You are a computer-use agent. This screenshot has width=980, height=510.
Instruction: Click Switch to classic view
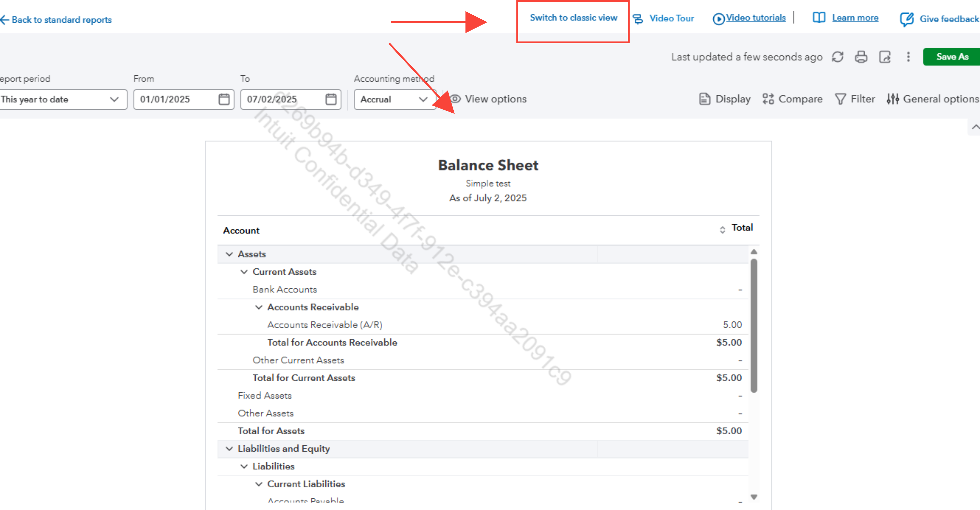point(573,17)
